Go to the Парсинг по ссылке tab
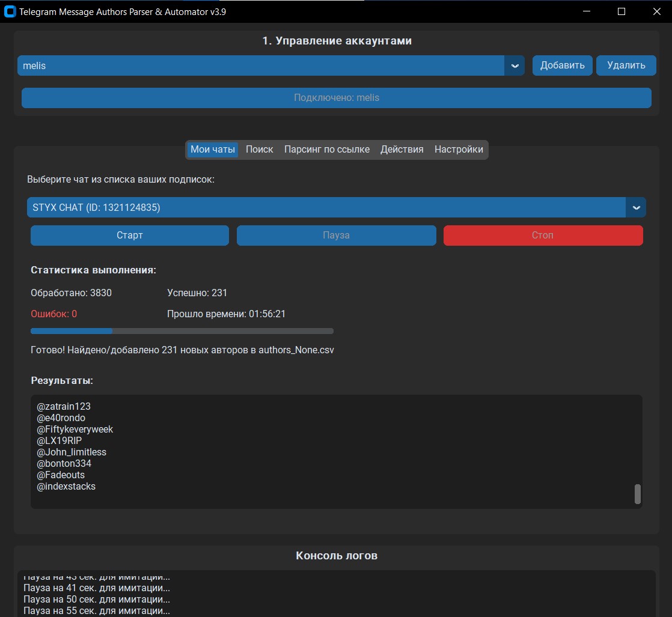Image resolution: width=672 pixels, height=617 pixels. coord(326,150)
